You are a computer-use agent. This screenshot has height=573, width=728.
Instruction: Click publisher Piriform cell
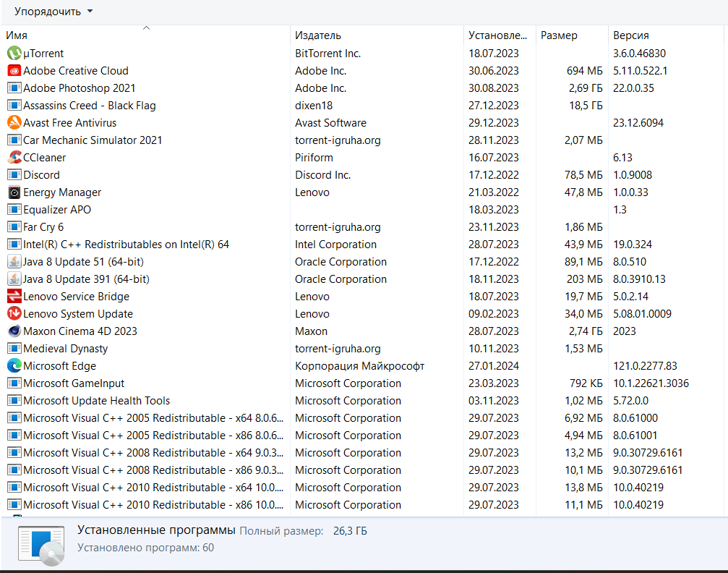pos(314,158)
